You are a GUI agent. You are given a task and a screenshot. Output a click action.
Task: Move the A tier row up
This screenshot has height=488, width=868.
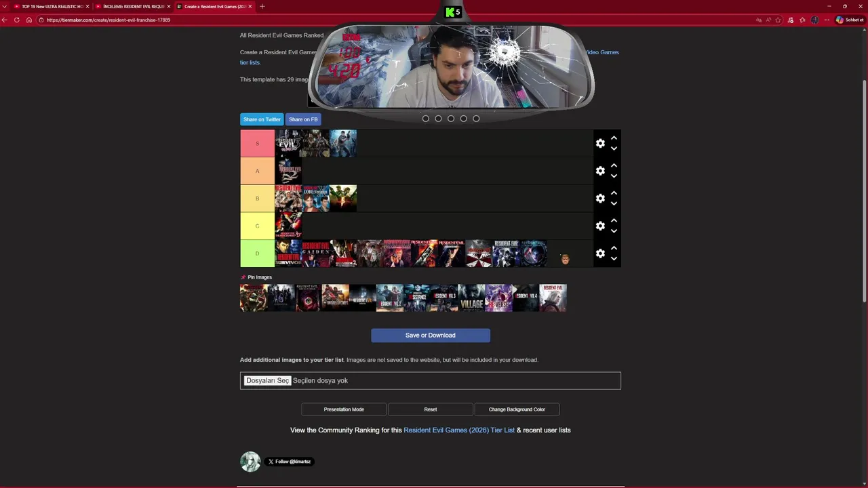(614, 165)
